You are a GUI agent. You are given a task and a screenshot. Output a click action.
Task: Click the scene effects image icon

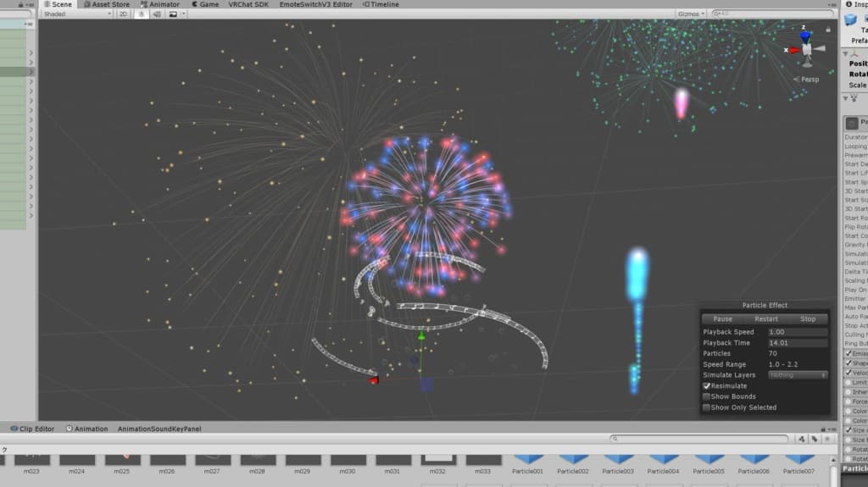pyautogui.click(x=175, y=14)
